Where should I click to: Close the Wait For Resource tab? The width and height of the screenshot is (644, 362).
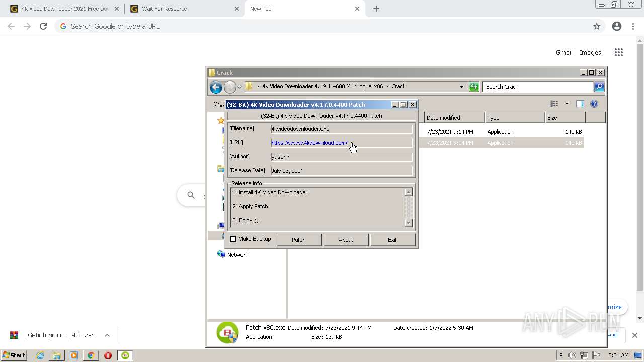[x=237, y=9]
